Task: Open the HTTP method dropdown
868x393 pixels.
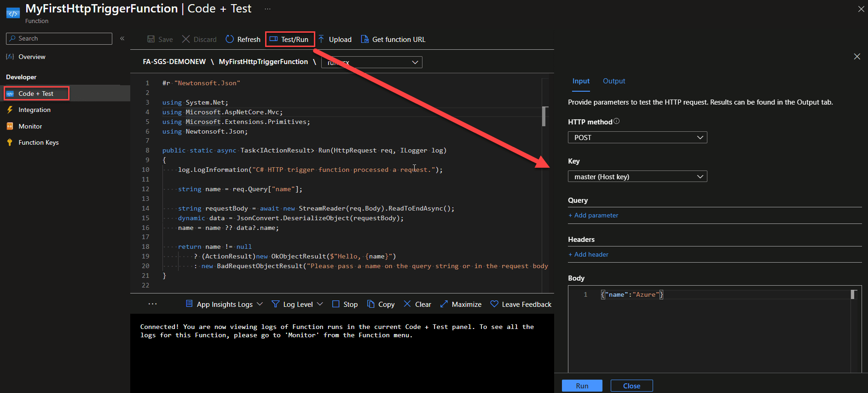Action: tap(637, 137)
